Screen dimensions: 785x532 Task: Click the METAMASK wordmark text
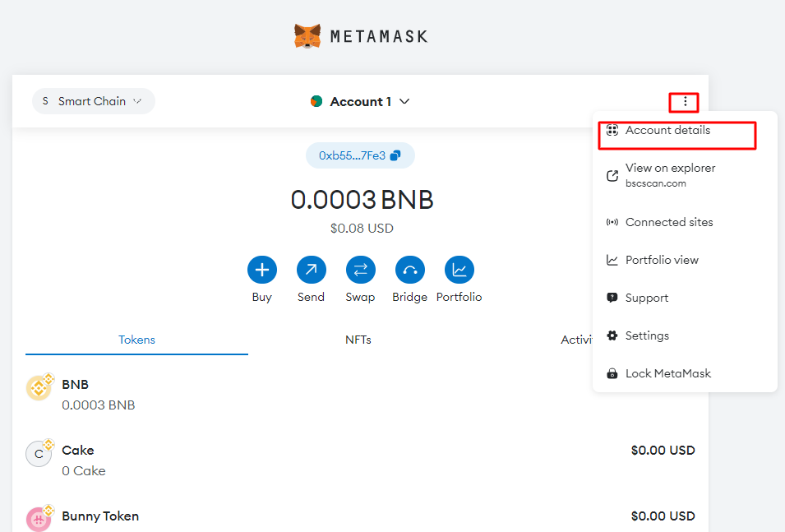(379, 36)
